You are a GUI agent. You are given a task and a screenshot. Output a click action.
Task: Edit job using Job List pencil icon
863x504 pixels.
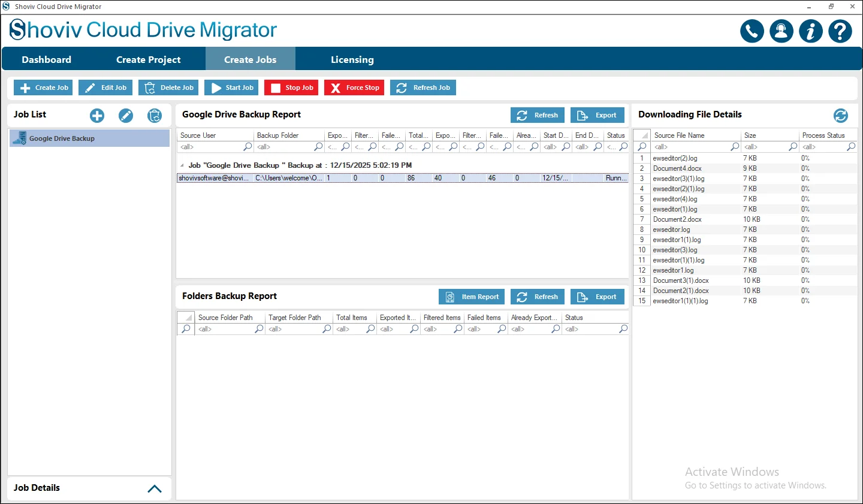126,116
